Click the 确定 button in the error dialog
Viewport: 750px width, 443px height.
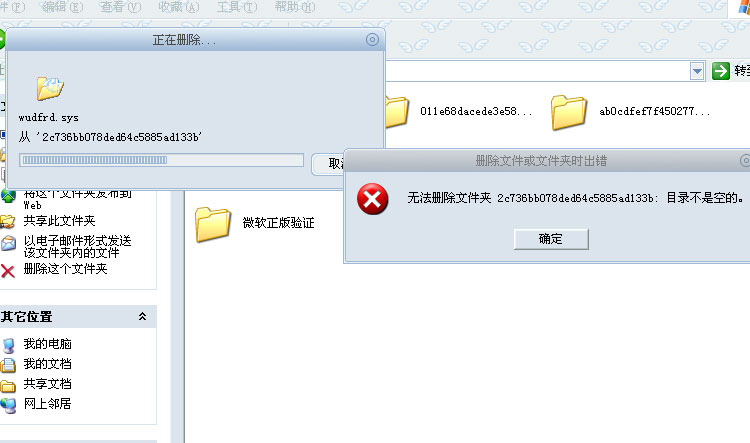click(x=551, y=239)
